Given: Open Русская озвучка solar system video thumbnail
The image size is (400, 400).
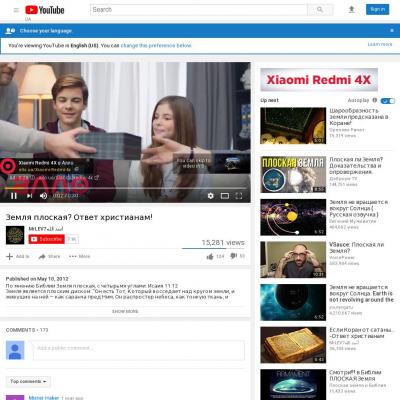Looking at the screenshot, I should 293,217.
